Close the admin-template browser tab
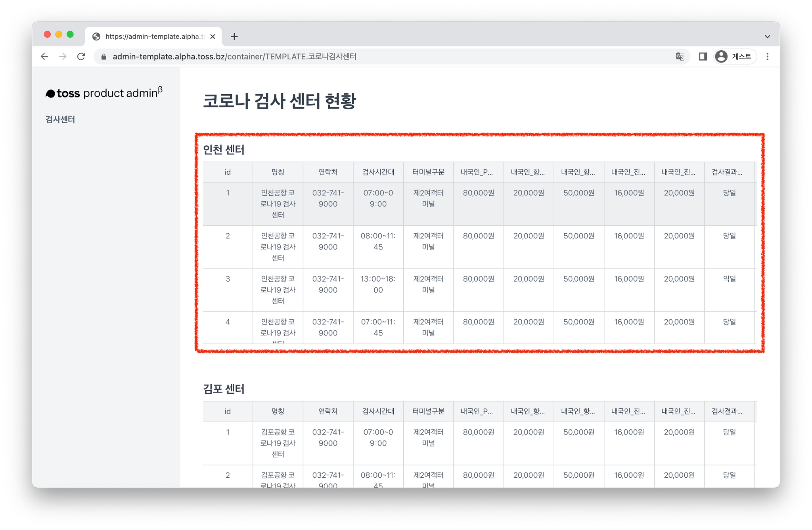Image resolution: width=812 pixels, height=530 pixels. (x=213, y=36)
